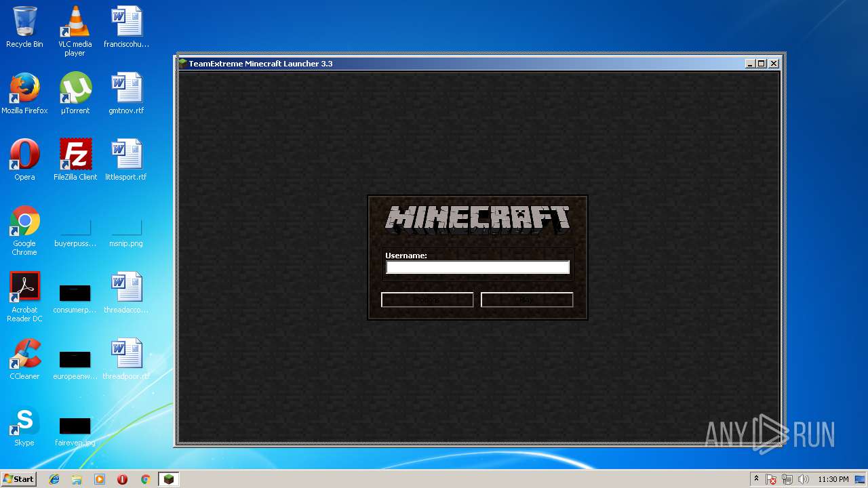Select faireven.jpg file on desktop

coord(75,430)
